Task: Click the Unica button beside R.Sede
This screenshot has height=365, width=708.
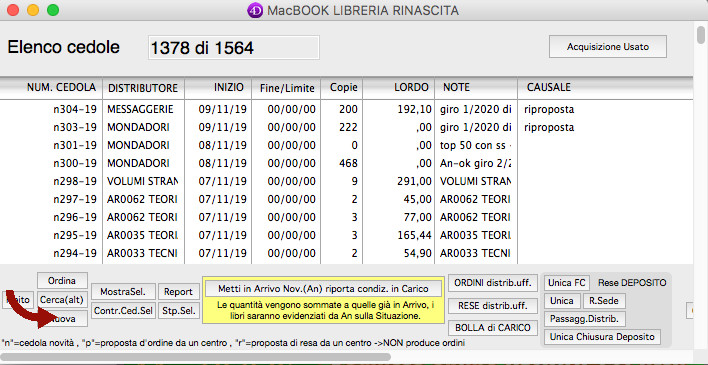Action: coord(562,301)
